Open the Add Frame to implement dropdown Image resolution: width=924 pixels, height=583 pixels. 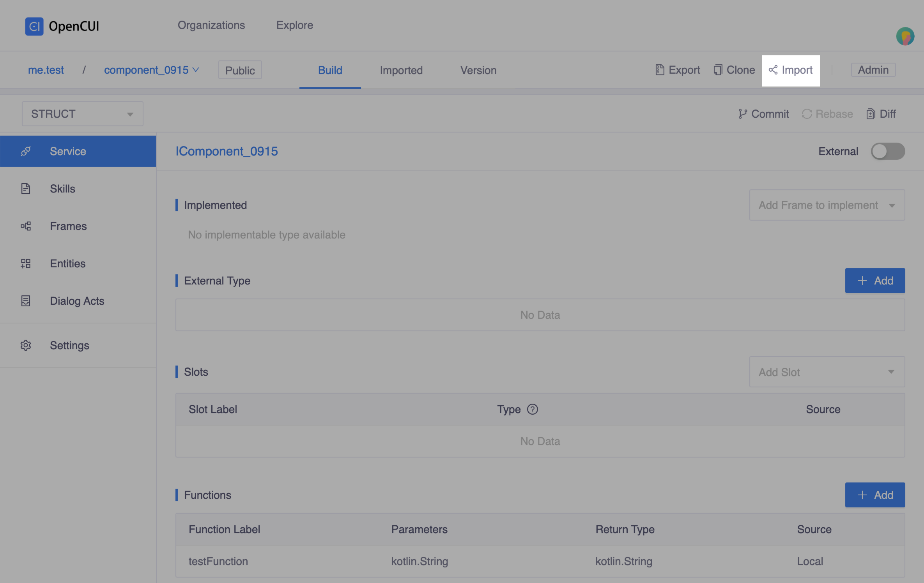(827, 205)
